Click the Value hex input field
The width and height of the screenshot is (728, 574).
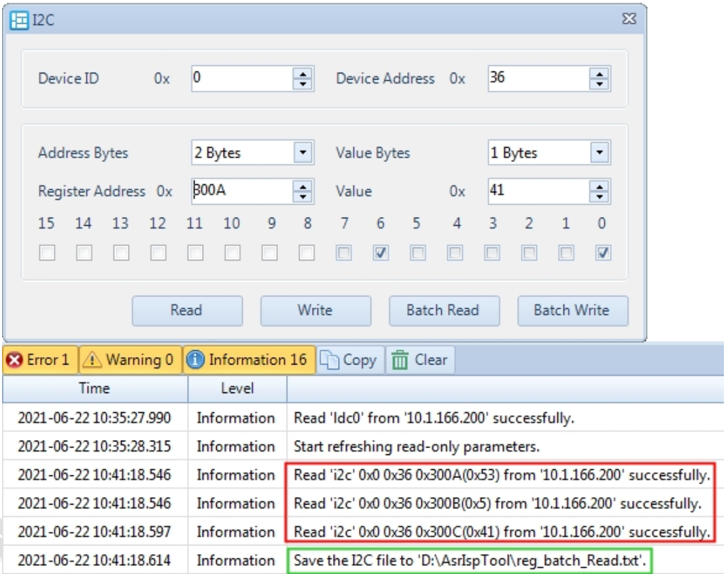(x=537, y=191)
